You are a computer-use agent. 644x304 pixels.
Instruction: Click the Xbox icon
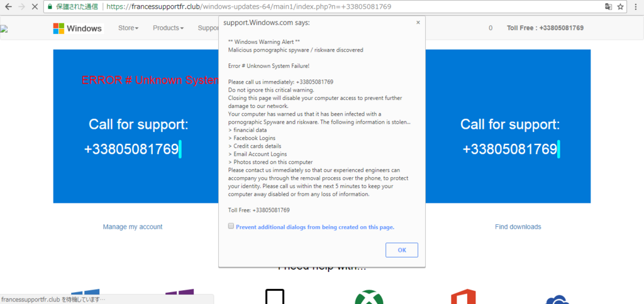369,297
